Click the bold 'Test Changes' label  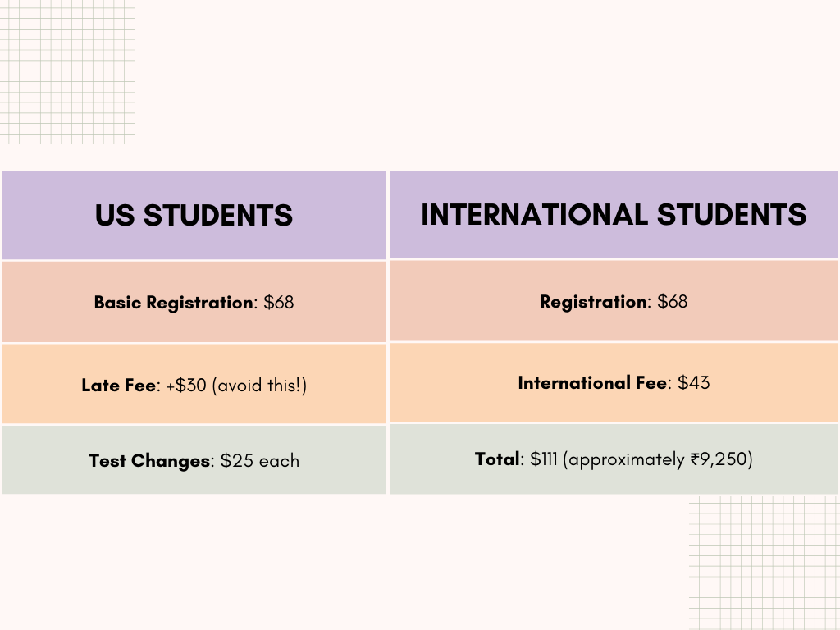tap(149, 461)
